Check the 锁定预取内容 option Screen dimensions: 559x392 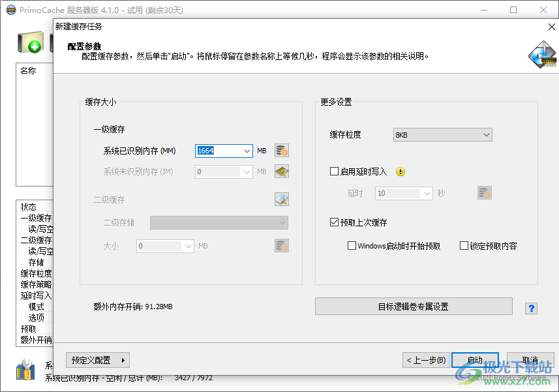pyautogui.click(x=464, y=245)
